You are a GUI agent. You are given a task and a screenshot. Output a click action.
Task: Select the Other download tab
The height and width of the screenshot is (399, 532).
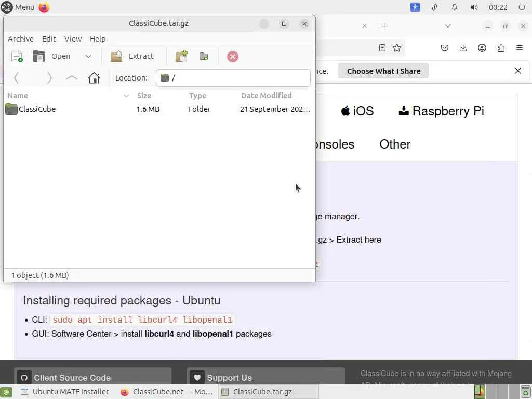395,144
